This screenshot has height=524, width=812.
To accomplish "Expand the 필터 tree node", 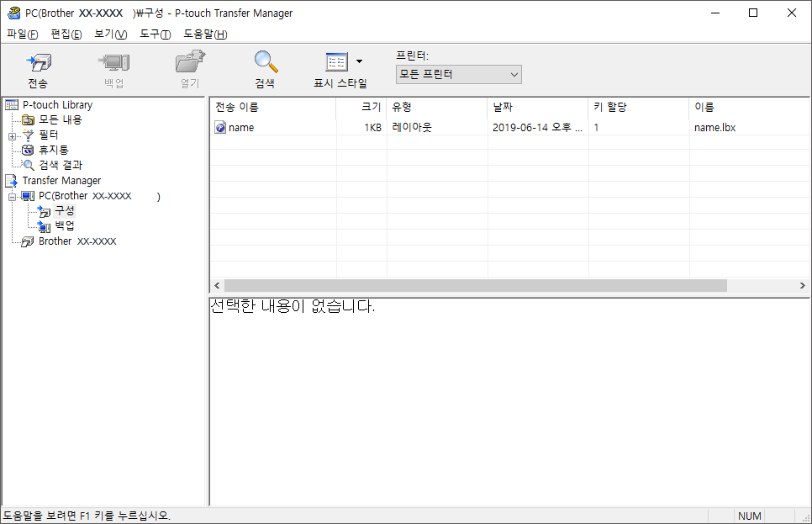I will tap(12, 136).
